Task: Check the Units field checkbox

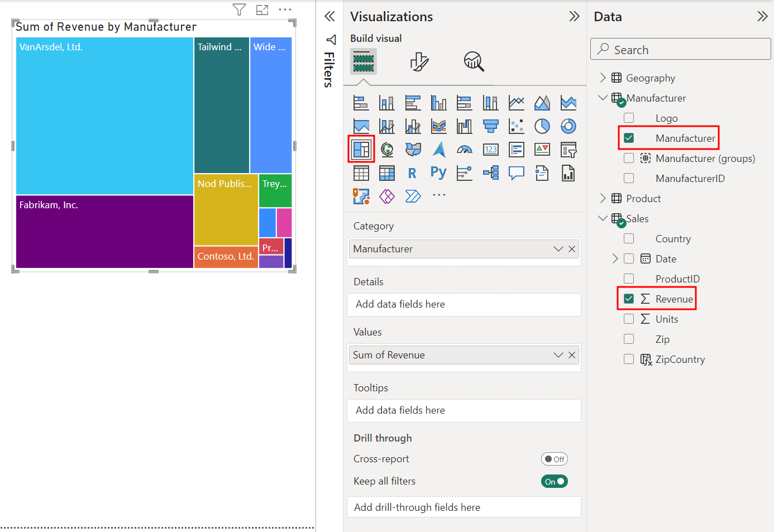Action: pyautogui.click(x=629, y=319)
